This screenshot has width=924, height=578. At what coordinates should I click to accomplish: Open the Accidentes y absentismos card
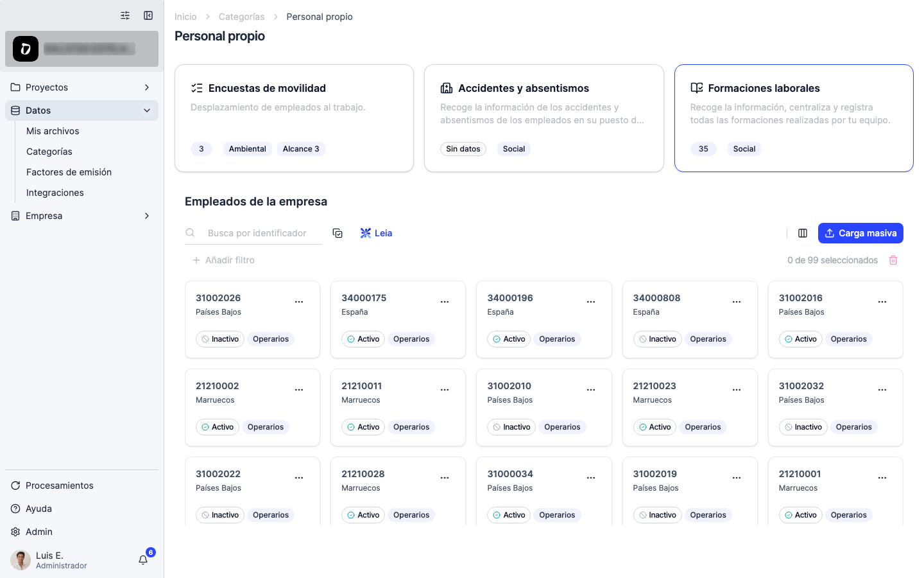click(x=544, y=118)
